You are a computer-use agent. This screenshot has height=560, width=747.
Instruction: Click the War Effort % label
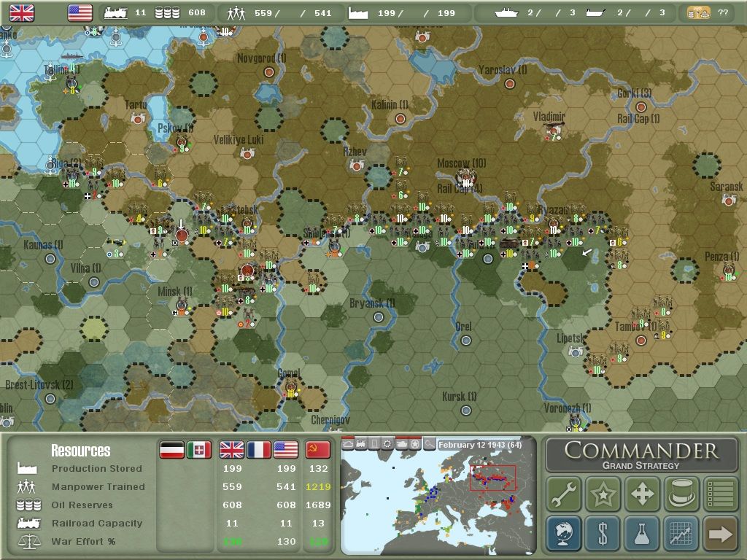pos(83,542)
